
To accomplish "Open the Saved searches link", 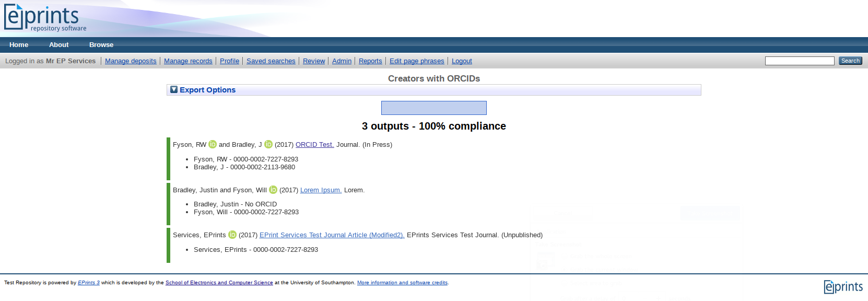I will tap(271, 61).
